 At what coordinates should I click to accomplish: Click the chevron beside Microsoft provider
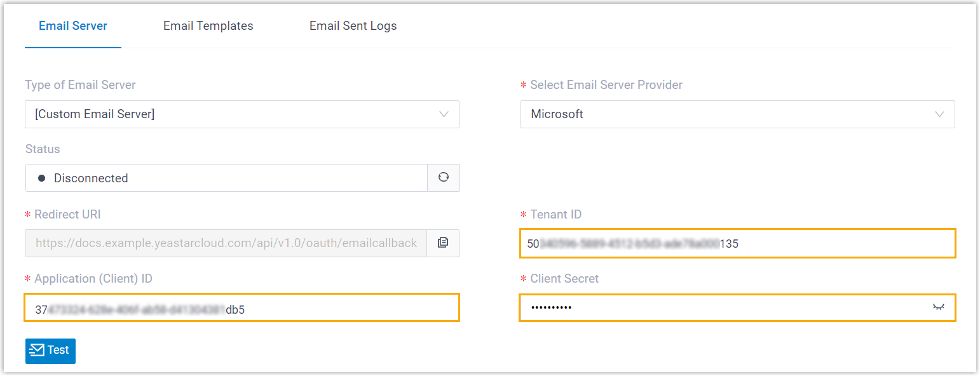pos(939,114)
